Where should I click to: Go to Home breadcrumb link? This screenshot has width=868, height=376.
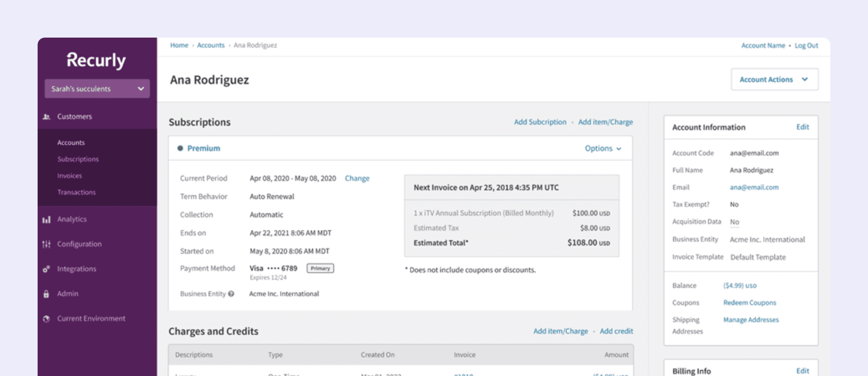pos(179,45)
